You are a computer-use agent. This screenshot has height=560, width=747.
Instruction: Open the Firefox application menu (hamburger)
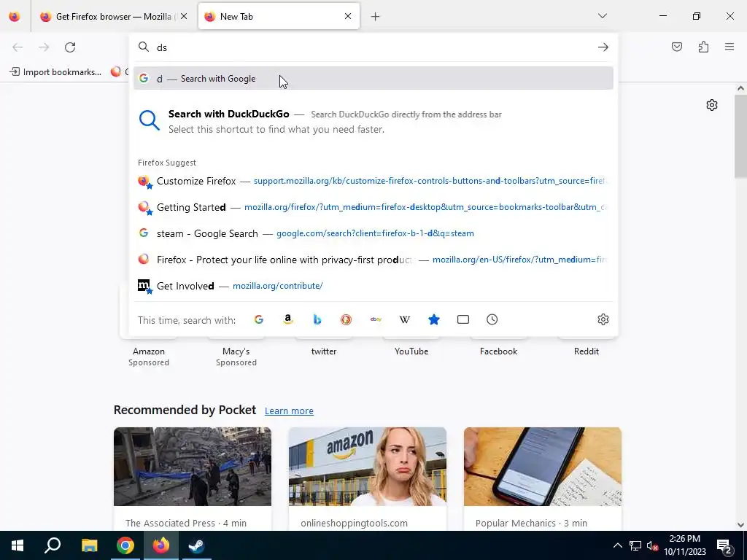coord(729,47)
